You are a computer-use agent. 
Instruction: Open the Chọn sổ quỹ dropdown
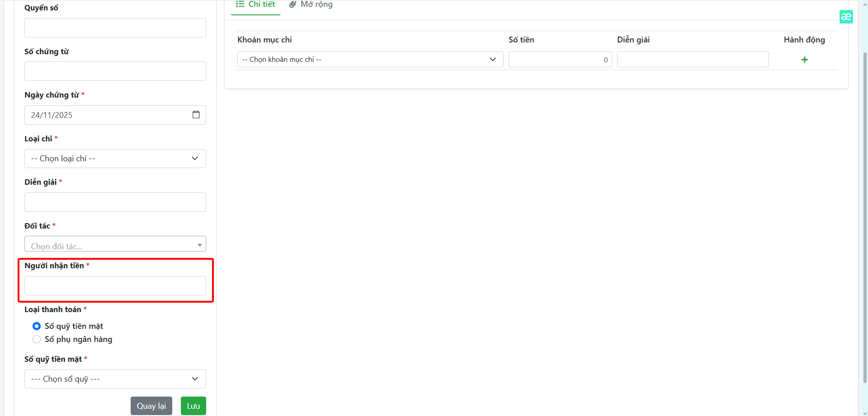pos(115,379)
